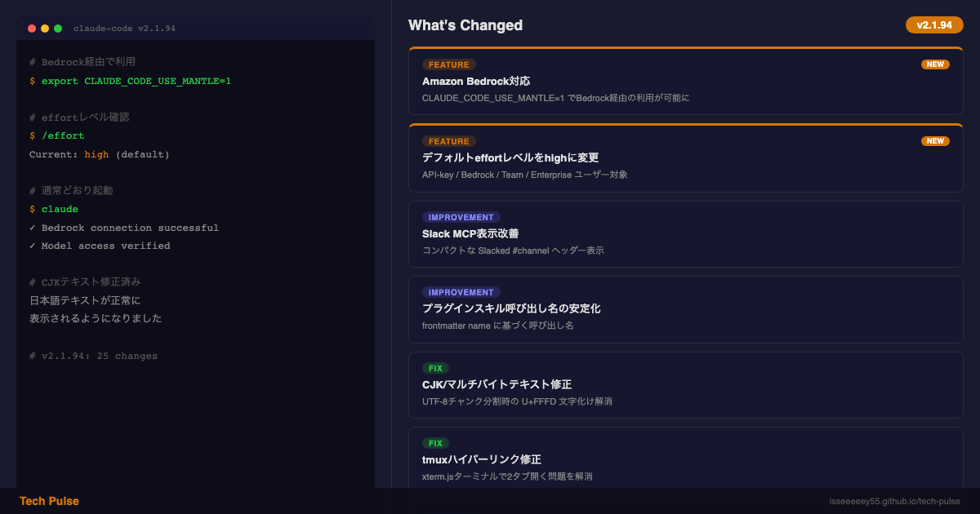Click FEATURE tag above Amazon Bedrock対応

(x=448, y=64)
